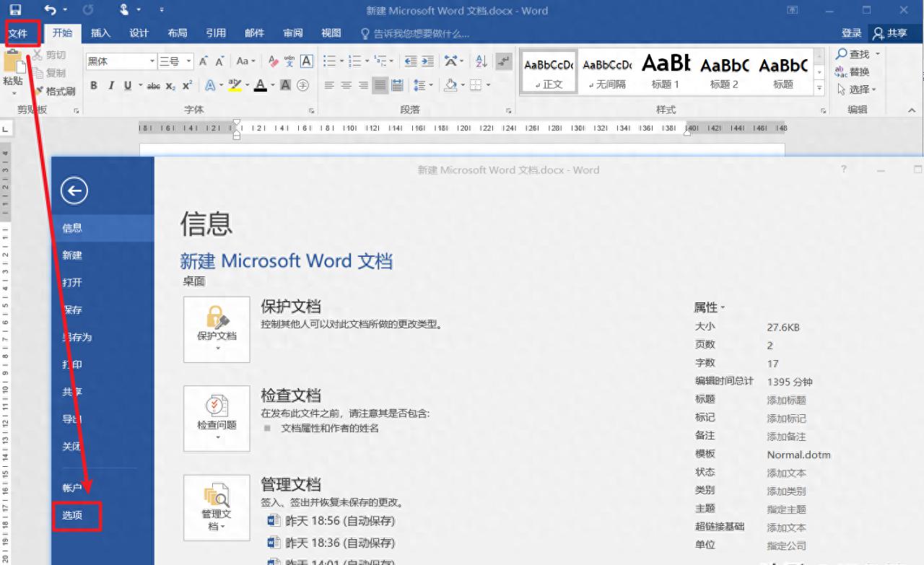Switch to the 插入 (Insert) tab
Viewport: 924px width, 565px height.
101,33
